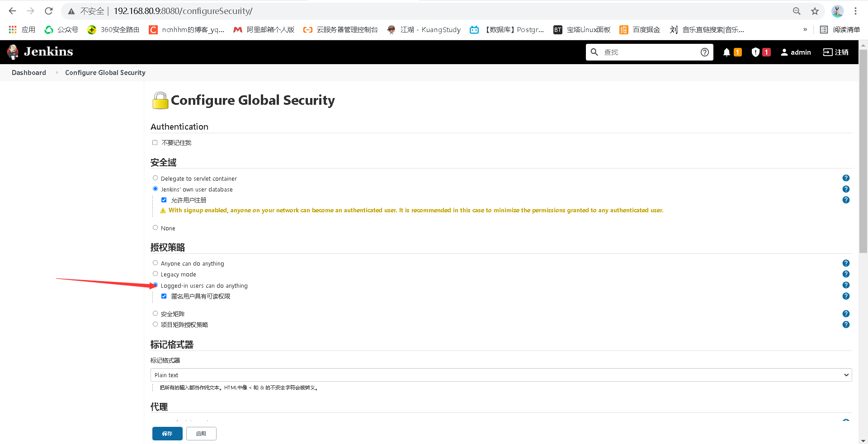Open the notification bell with badge 1

(731, 52)
